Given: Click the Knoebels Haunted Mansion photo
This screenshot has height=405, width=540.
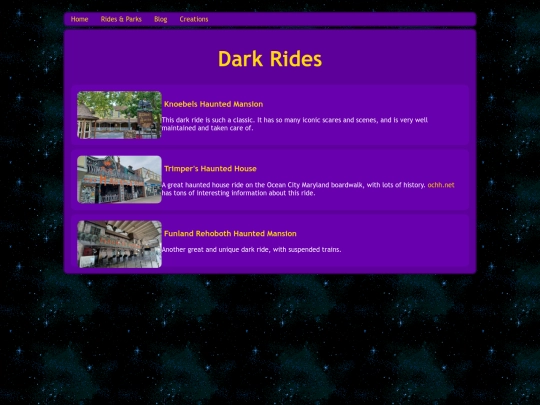Looking at the screenshot, I should (x=119, y=115).
